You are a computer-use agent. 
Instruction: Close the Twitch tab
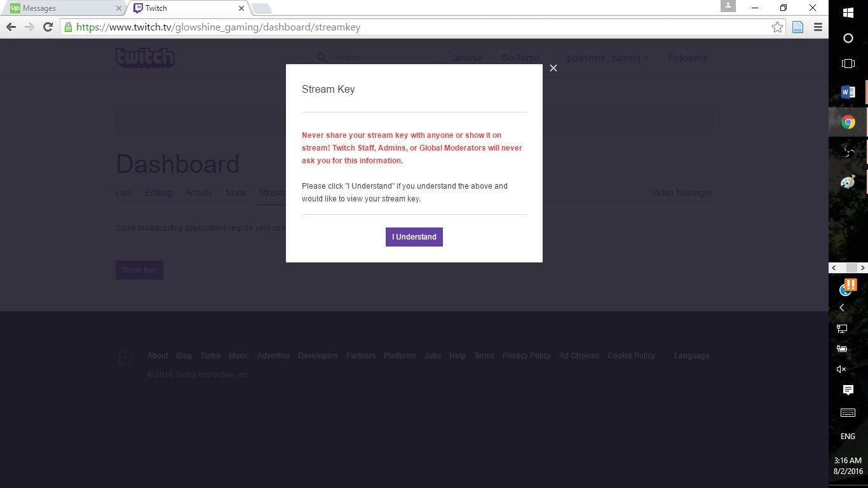[x=241, y=8]
